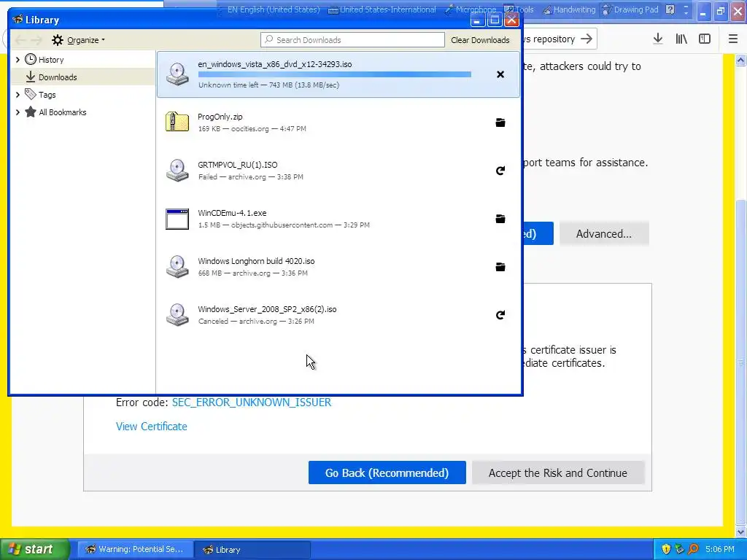This screenshot has height=560, width=747.
Task: Click the Start button
Action: click(35, 549)
